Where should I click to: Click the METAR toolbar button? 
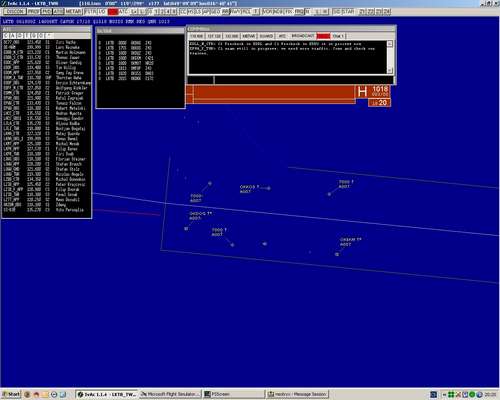coord(73,12)
